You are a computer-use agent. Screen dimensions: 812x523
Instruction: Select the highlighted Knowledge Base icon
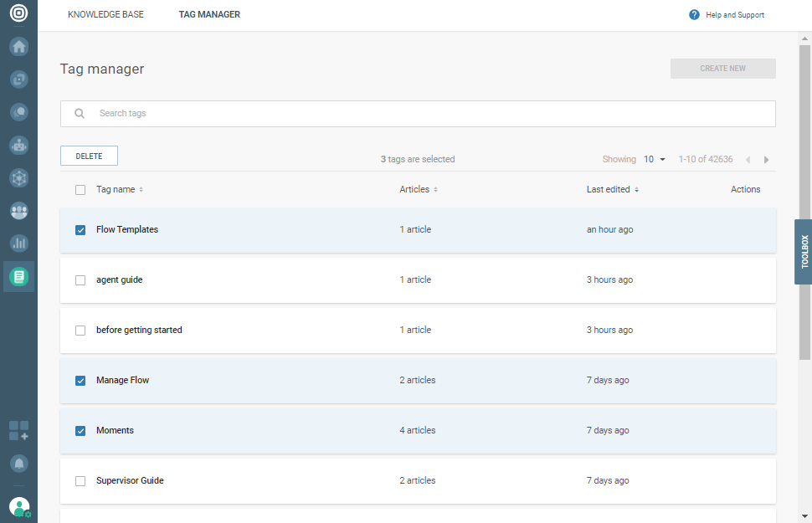[18, 276]
